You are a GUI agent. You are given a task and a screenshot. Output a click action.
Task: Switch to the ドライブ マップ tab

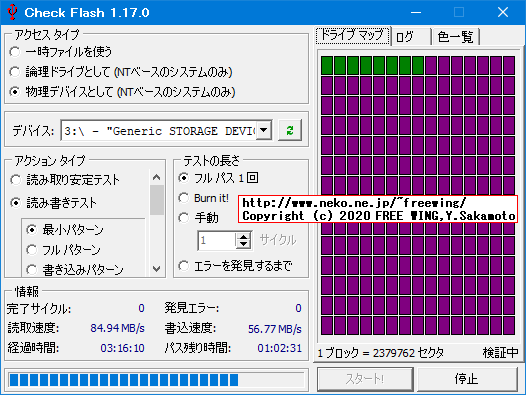353,36
